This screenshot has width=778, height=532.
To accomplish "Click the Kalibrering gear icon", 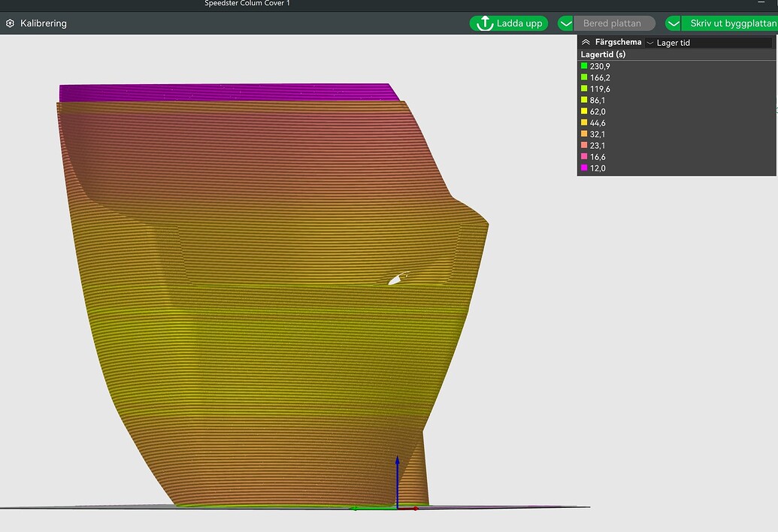I will 10,23.
